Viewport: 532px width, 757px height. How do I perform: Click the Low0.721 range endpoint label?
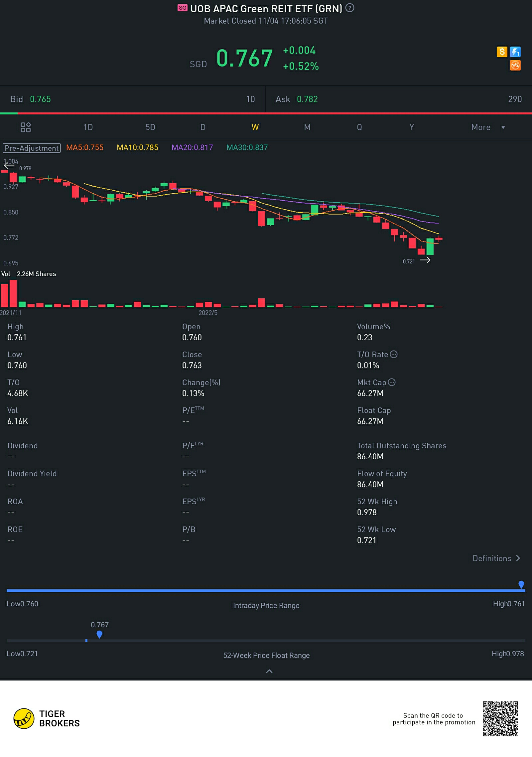[22, 654]
